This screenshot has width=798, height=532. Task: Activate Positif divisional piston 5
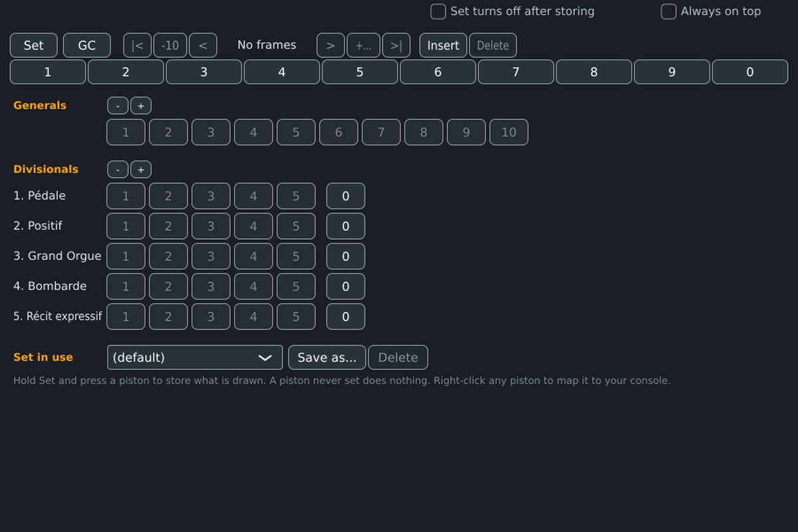coord(296,226)
